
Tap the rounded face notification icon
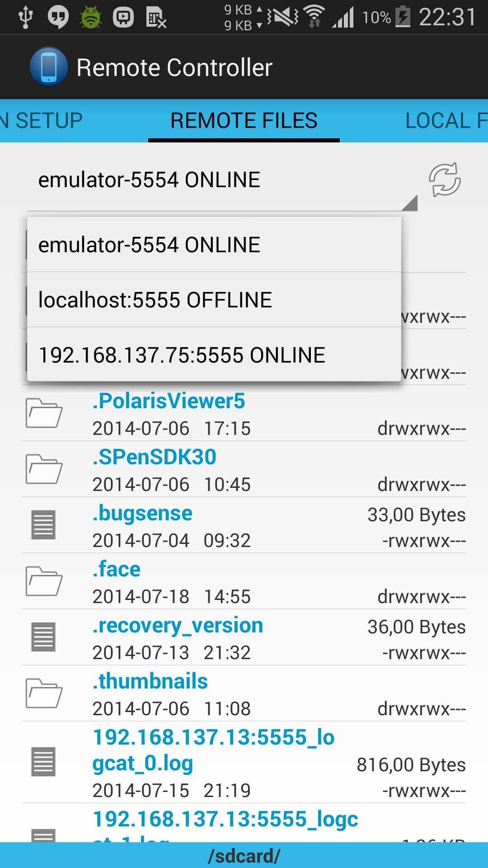point(123,18)
